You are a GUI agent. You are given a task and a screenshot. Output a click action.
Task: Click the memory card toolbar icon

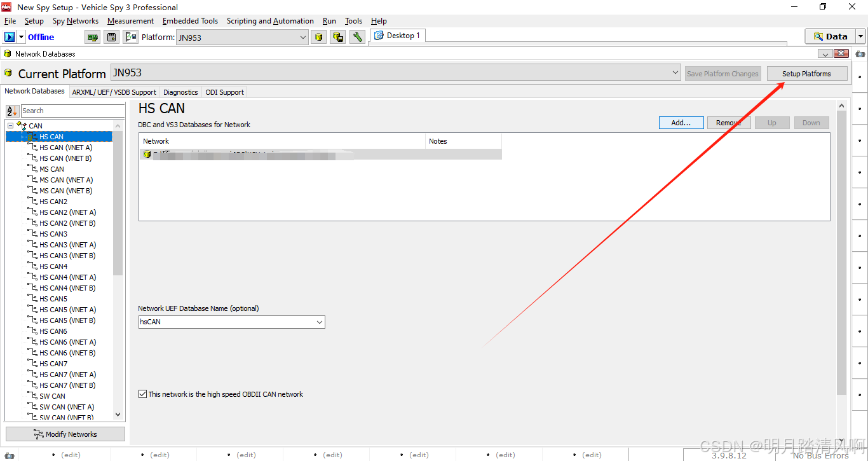pos(112,37)
